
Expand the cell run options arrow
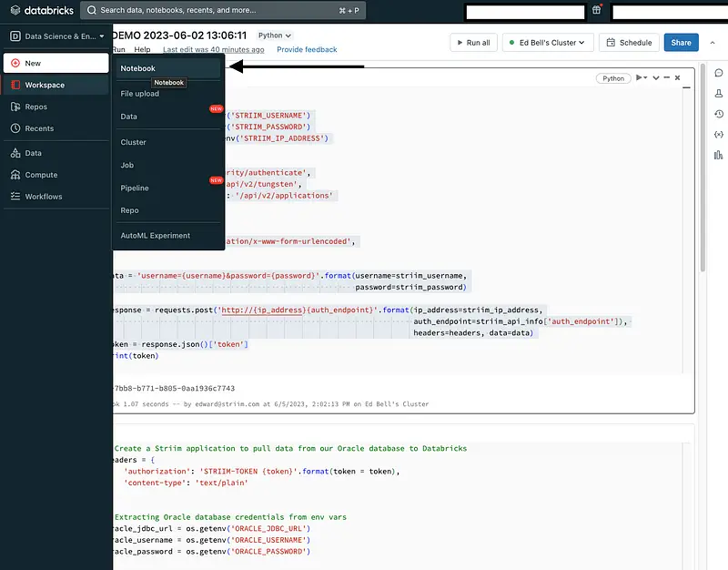643,78
